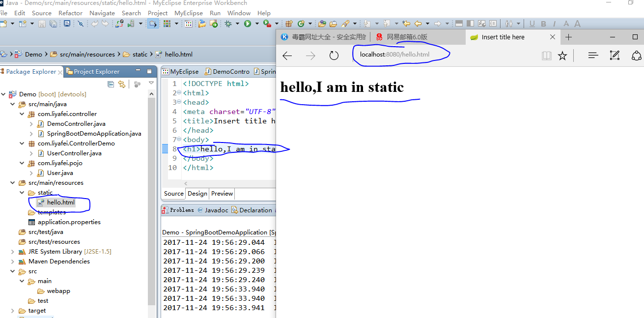The width and height of the screenshot is (644, 318).
Task: Click Collapse All icon in Package Explorer
Action: click(111, 85)
